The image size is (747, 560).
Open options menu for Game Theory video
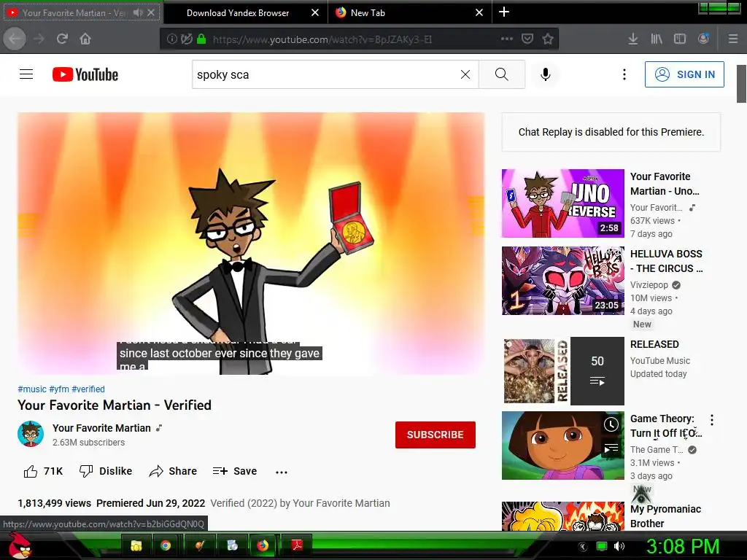[x=712, y=419]
